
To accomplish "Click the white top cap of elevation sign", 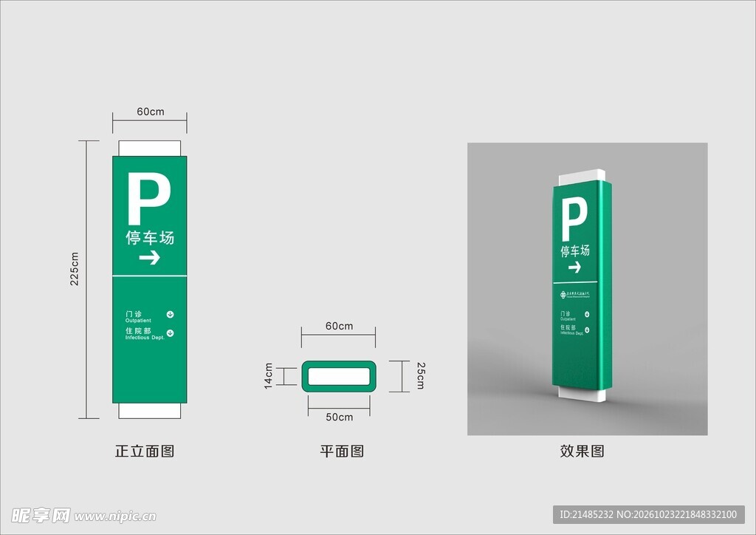I will [x=149, y=148].
